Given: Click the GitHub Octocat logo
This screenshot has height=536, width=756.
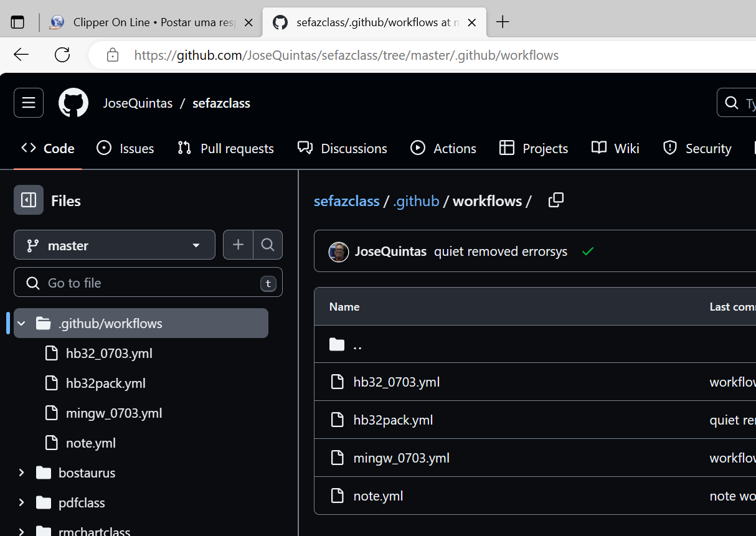Looking at the screenshot, I should 73,103.
